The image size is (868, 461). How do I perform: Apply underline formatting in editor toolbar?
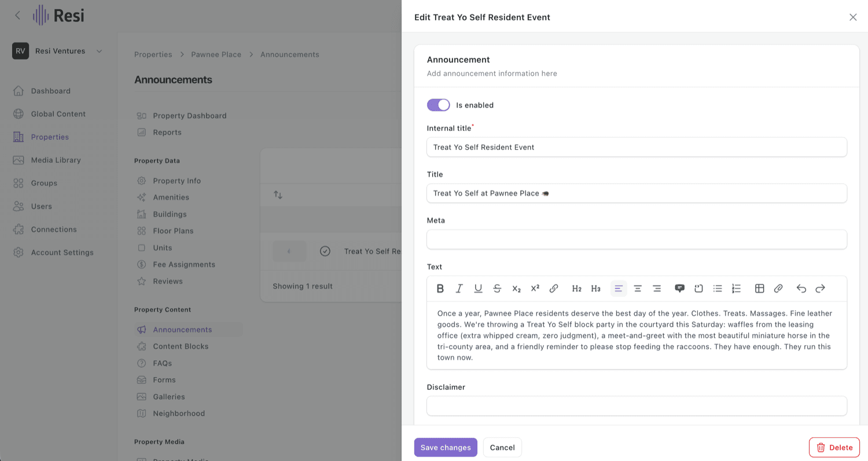[x=478, y=288]
